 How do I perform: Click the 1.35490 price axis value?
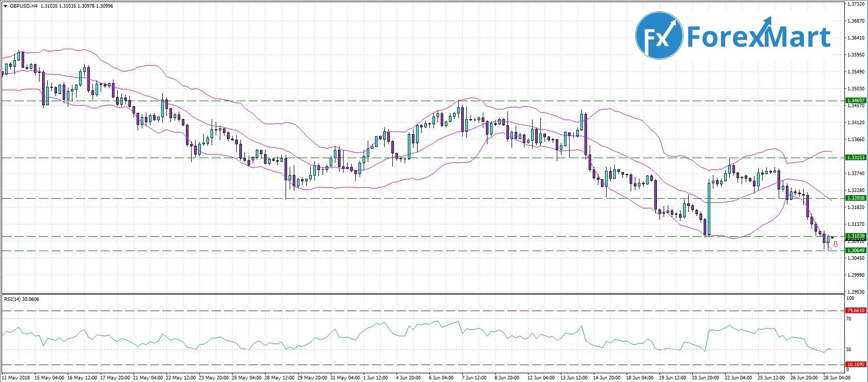[x=855, y=72]
